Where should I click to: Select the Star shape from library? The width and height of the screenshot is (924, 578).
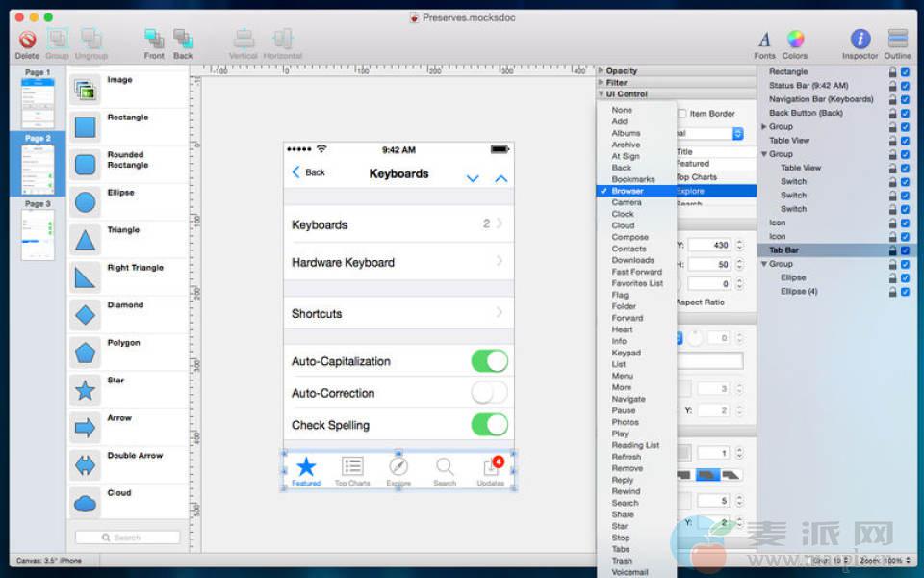tap(86, 390)
